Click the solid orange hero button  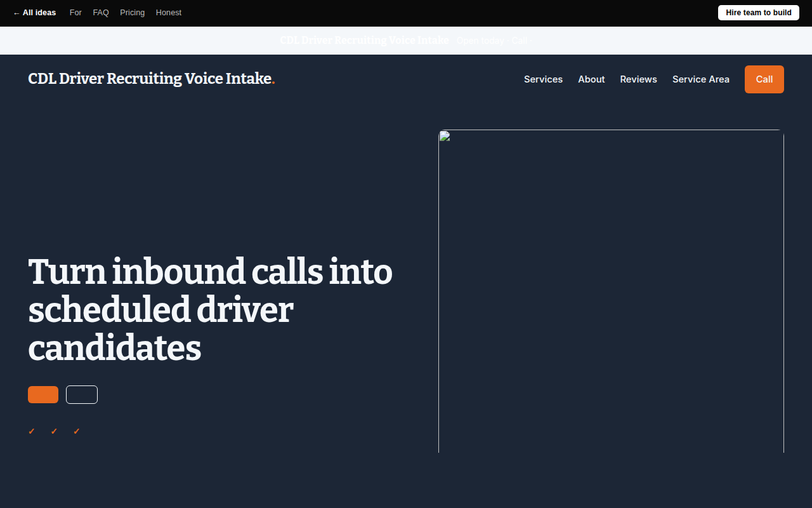tap(43, 394)
